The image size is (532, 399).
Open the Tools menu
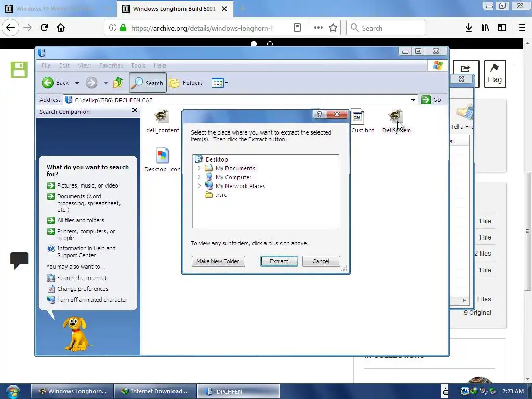pos(138,65)
